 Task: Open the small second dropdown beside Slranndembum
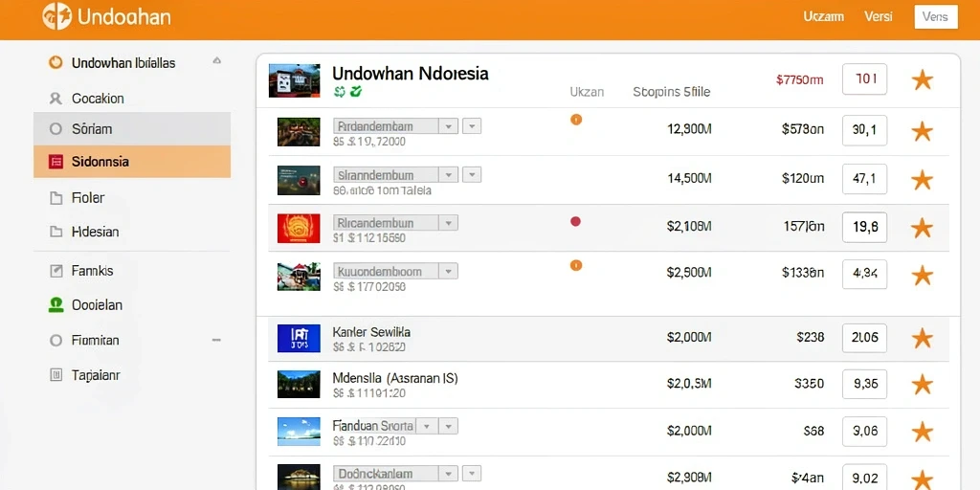[472, 174]
